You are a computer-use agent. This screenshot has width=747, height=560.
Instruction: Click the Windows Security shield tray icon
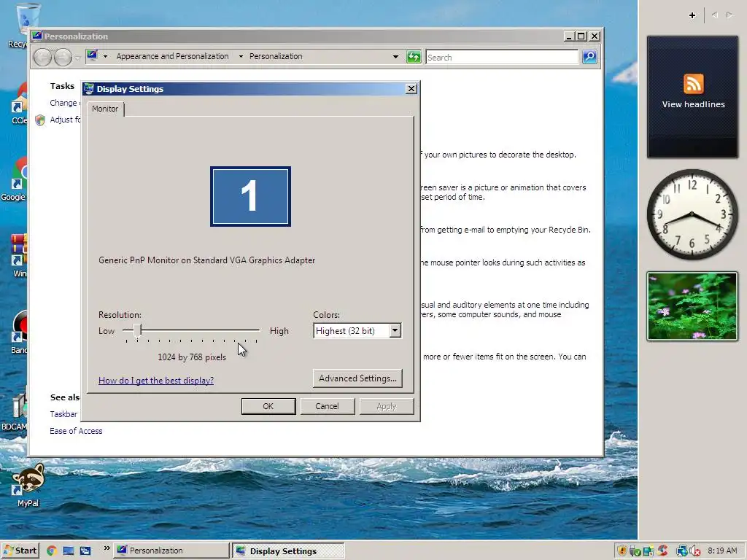[622, 551]
